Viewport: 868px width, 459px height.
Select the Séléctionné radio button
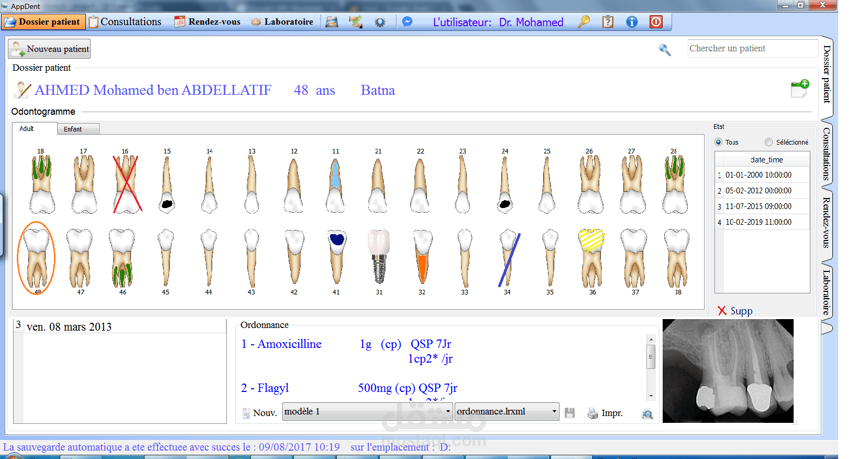(768, 142)
